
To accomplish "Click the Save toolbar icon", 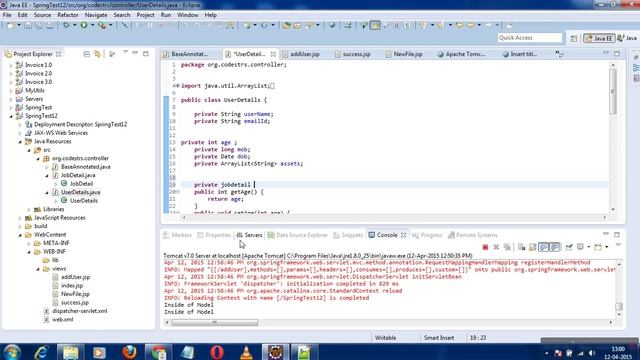I will (28, 25).
